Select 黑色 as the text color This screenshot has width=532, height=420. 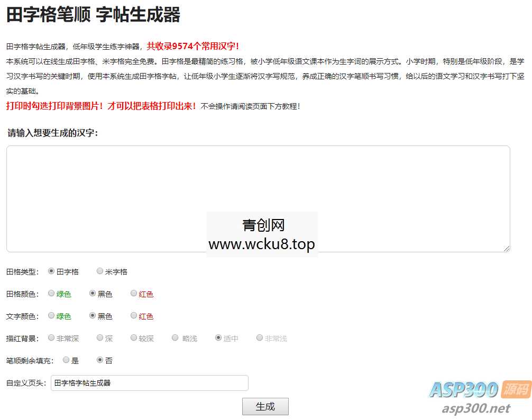(x=92, y=316)
